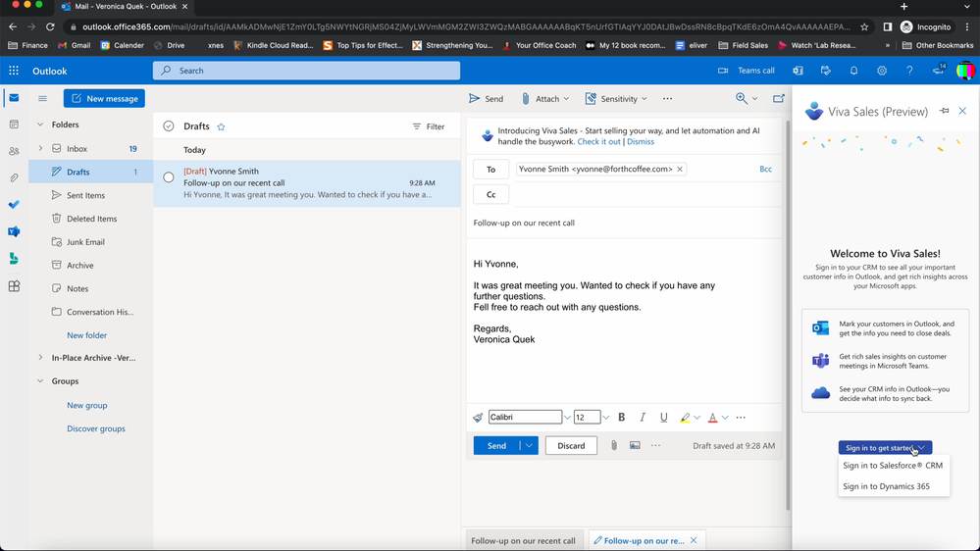Viewport: 980px width, 551px height.
Task: Choose Sign in to Salesforce CRM
Action: coord(893,466)
